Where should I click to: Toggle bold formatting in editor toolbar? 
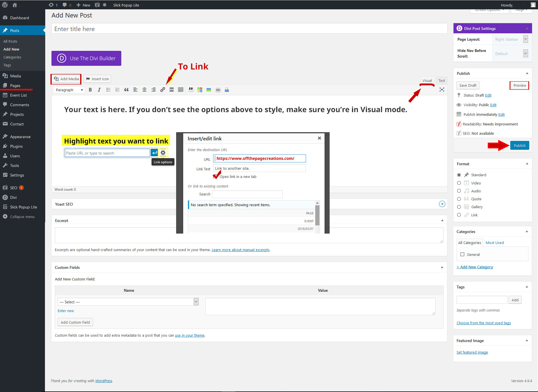pyautogui.click(x=90, y=90)
